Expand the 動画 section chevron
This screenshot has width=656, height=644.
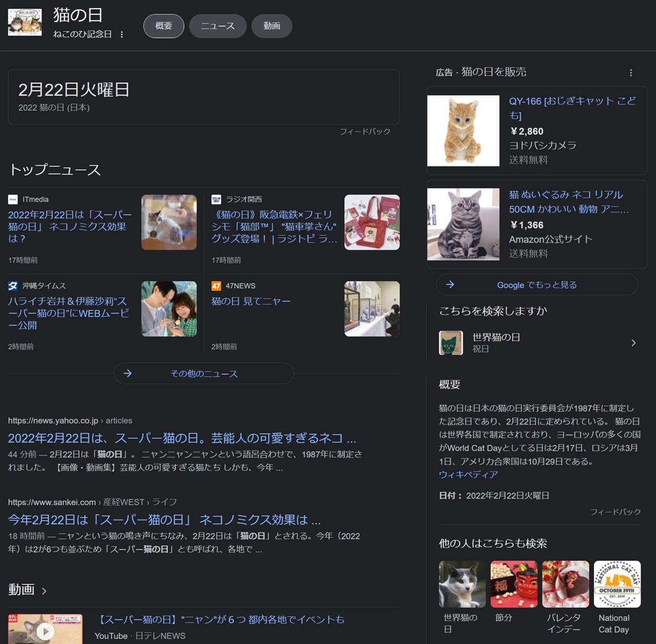click(44, 591)
